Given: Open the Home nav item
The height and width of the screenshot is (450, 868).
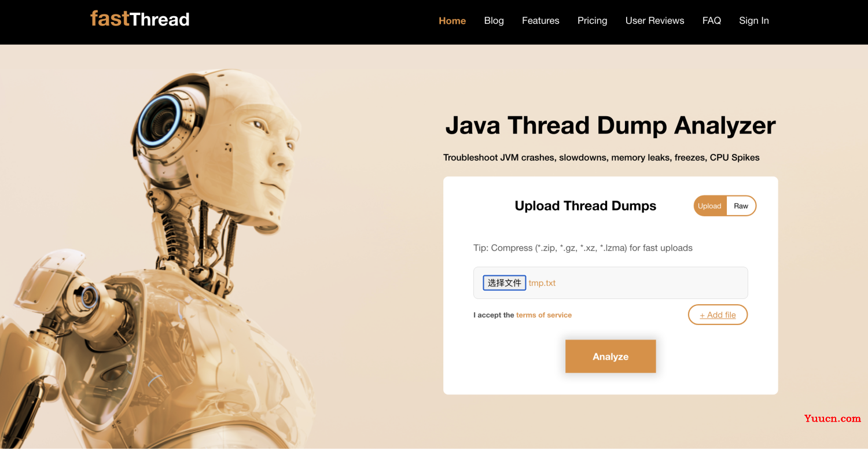Looking at the screenshot, I should [x=452, y=21].
